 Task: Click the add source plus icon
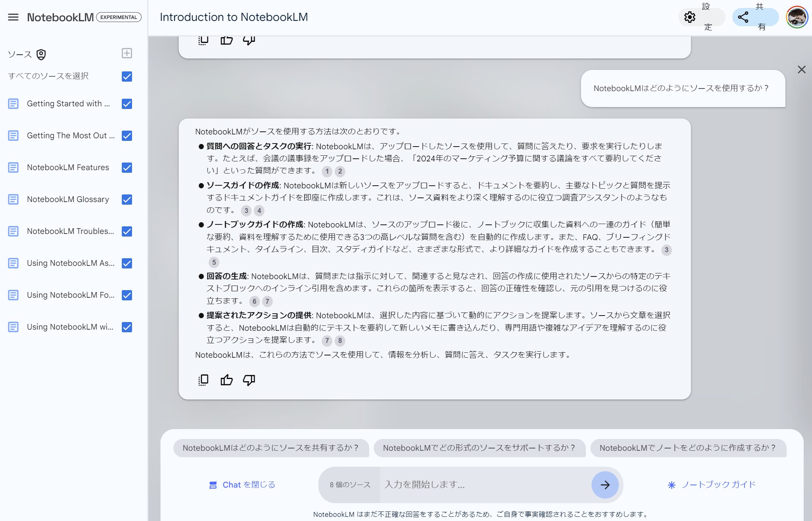[x=127, y=53]
